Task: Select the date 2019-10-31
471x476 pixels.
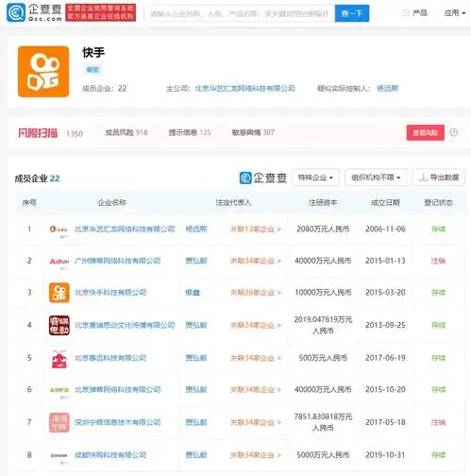Action: click(x=385, y=455)
